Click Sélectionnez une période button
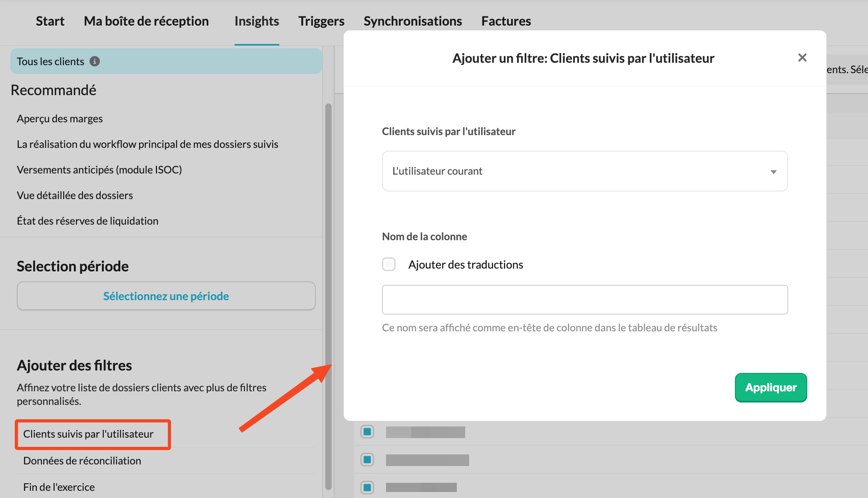This screenshot has height=498, width=868. 166,296
